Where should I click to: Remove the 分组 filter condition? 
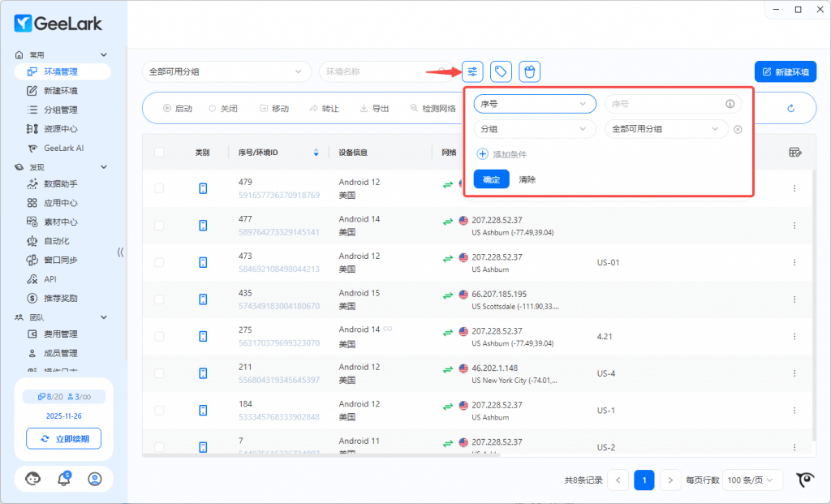[x=738, y=129]
